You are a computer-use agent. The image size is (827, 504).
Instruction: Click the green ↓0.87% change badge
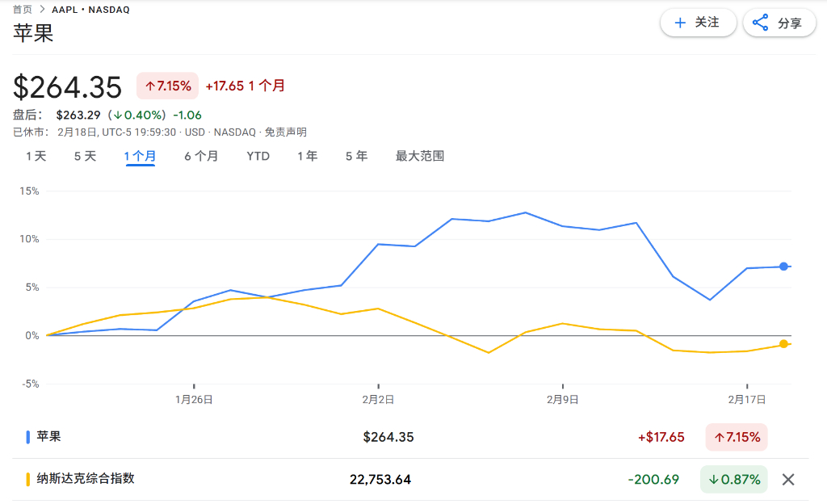(733, 479)
